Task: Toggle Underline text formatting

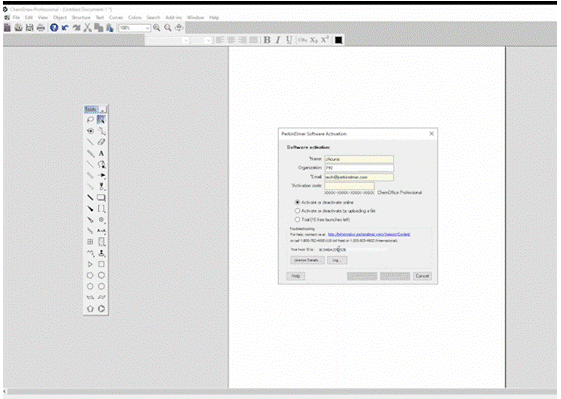Action: 289,40
